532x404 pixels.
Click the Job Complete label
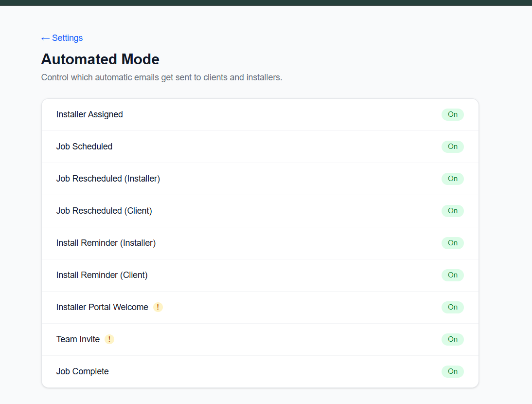pos(83,371)
